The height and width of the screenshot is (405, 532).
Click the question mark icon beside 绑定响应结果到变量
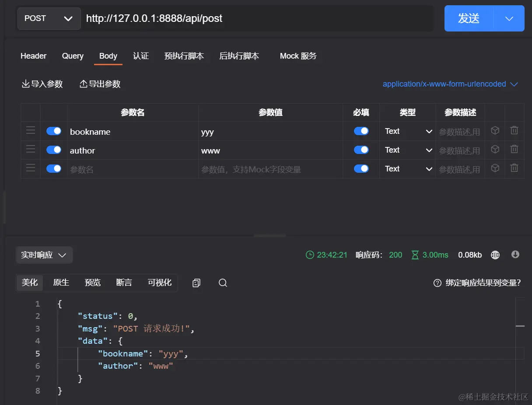437,283
